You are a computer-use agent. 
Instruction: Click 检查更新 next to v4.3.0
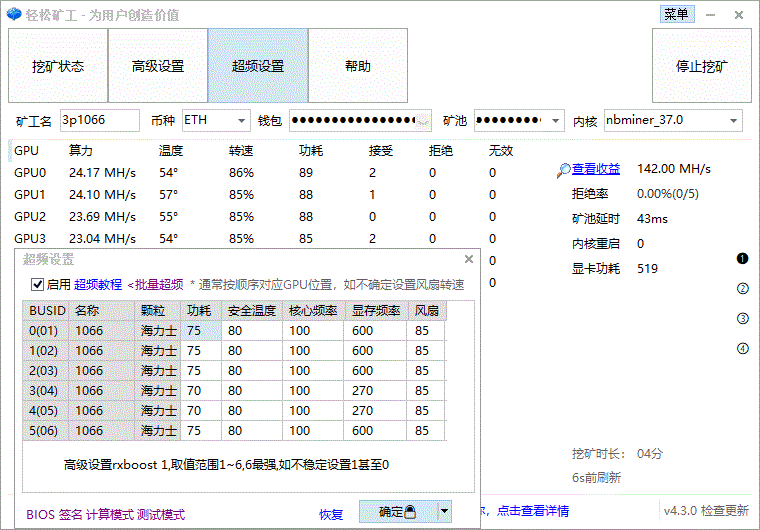coord(724,511)
